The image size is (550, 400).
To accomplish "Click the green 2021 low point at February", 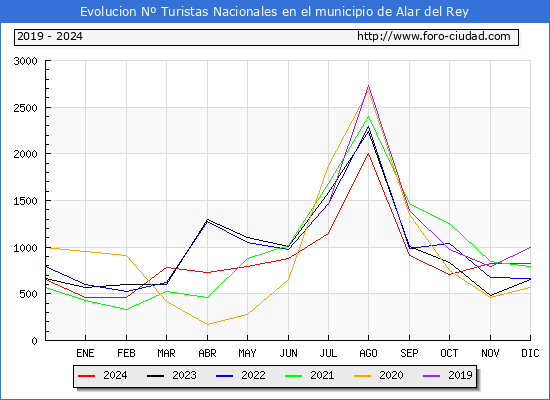I will (x=126, y=309).
